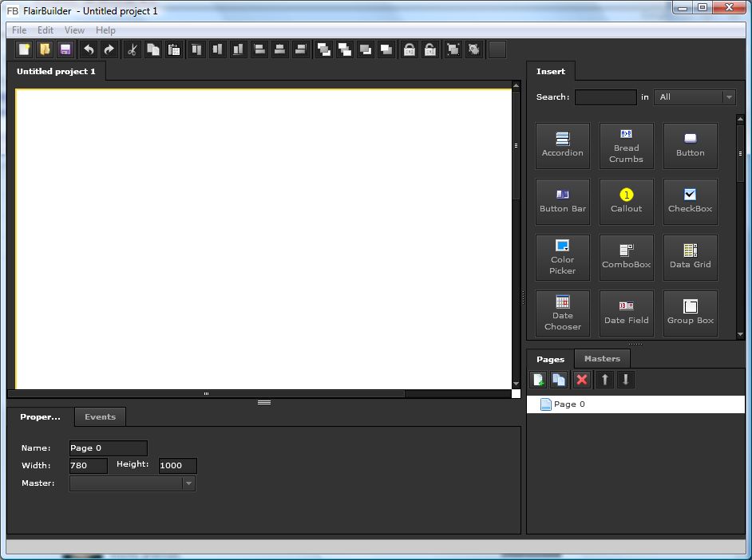The width and height of the screenshot is (752, 560).
Task: Open the View menu
Action: click(74, 30)
